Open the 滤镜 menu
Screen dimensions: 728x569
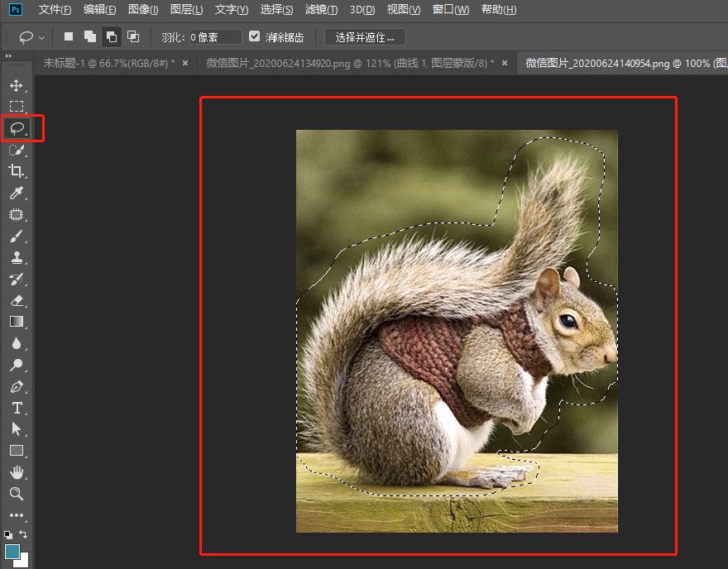click(321, 9)
